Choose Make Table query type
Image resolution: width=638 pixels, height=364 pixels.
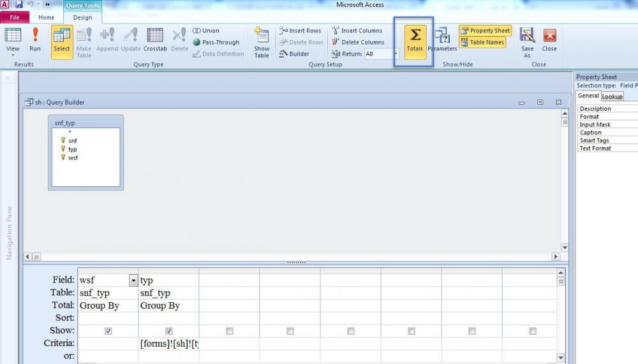point(84,43)
